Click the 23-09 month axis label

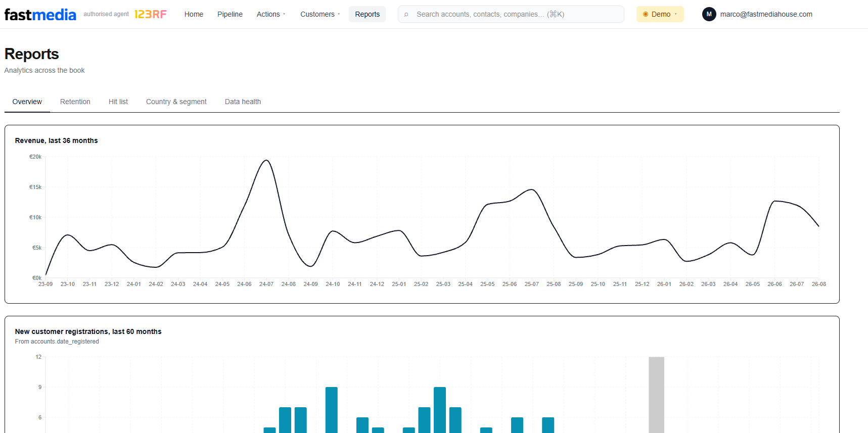click(x=45, y=284)
